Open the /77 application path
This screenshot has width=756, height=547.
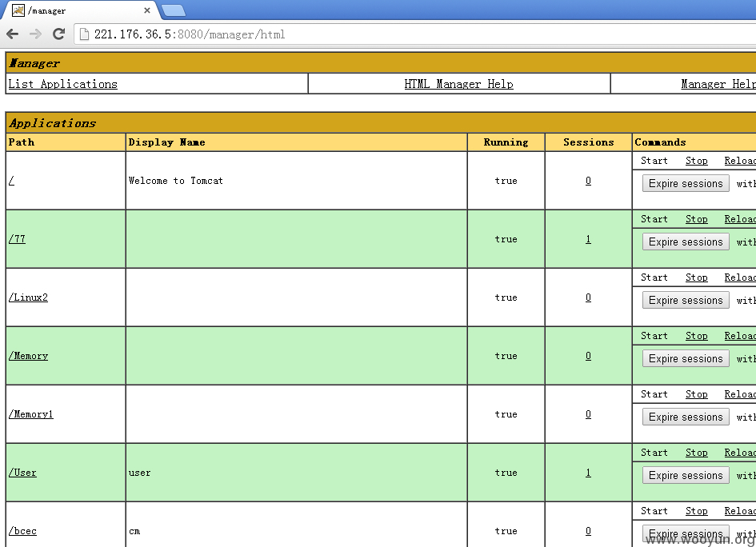coord(17,239)
